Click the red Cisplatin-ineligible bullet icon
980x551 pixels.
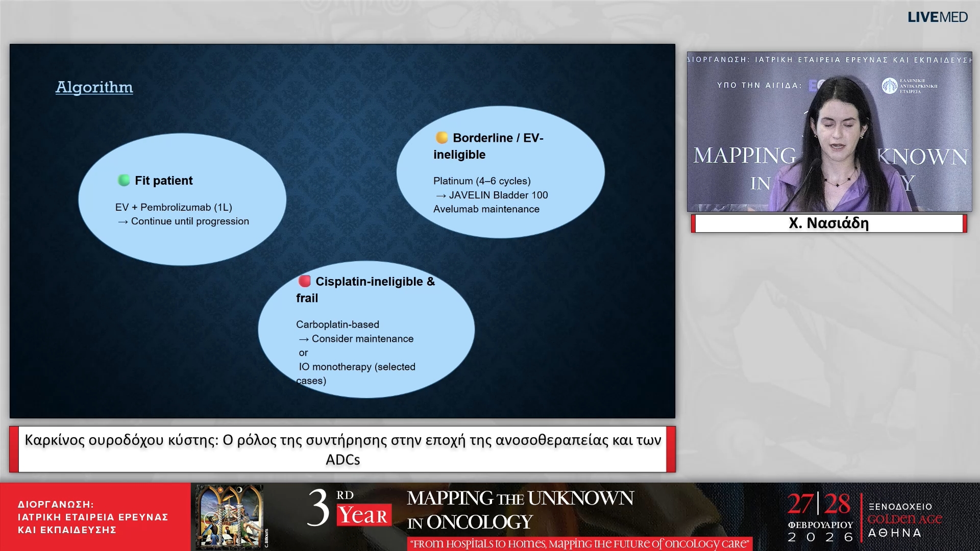pyautogui.click(x=305, y=281)
